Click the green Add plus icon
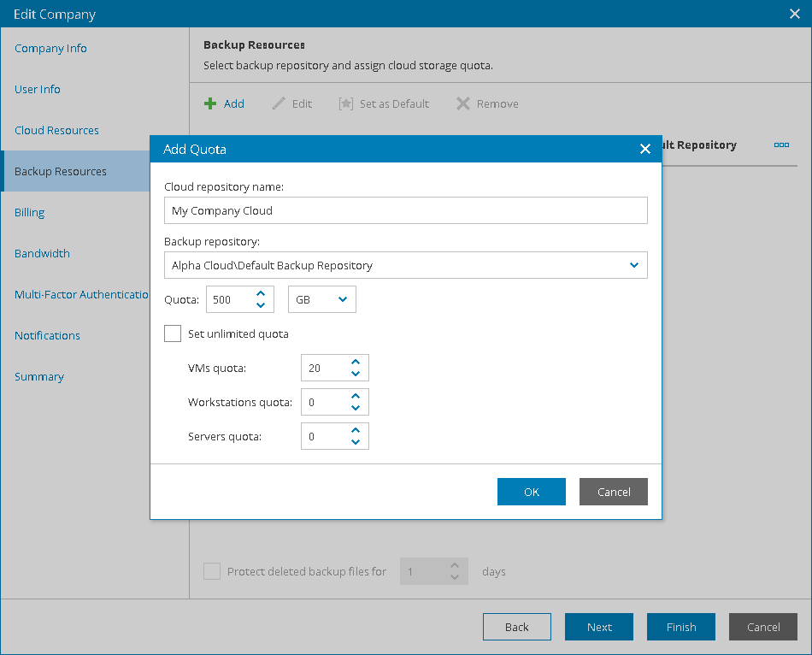Image resolution: width=812 pixels, height=655 pixels. (x=210, y=104)
